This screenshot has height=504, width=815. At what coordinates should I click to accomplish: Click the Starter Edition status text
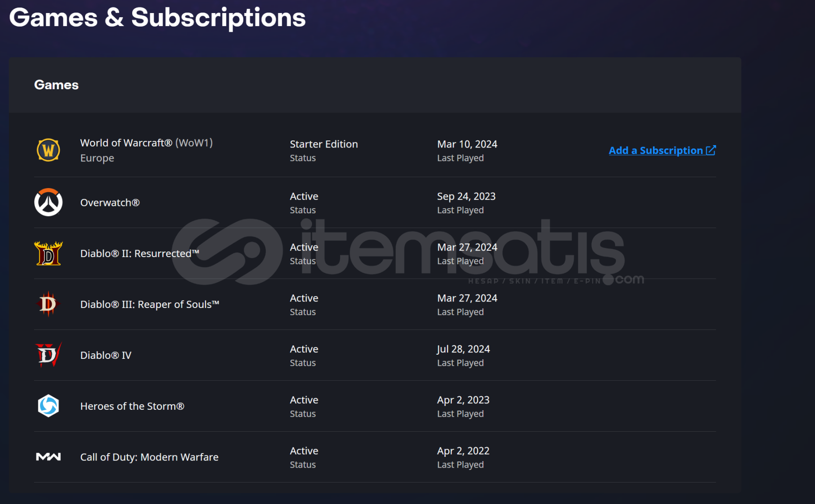click(324, 144)
